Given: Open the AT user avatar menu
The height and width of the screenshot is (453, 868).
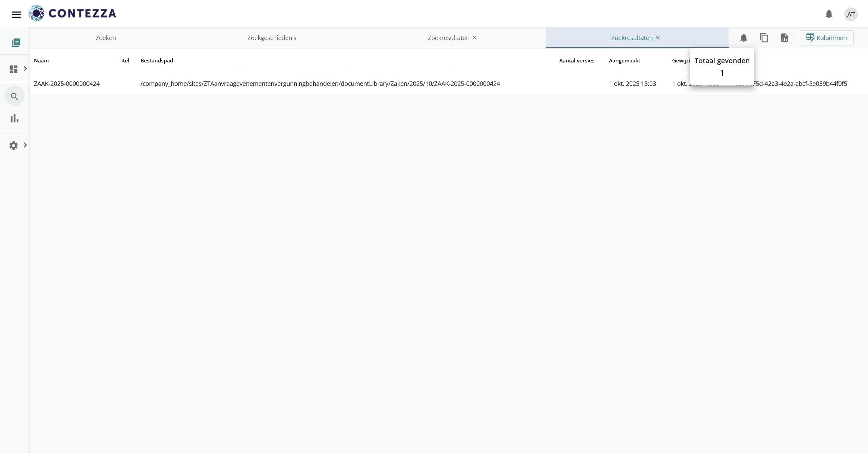Looking at the screenshot, I should [850, 14].
